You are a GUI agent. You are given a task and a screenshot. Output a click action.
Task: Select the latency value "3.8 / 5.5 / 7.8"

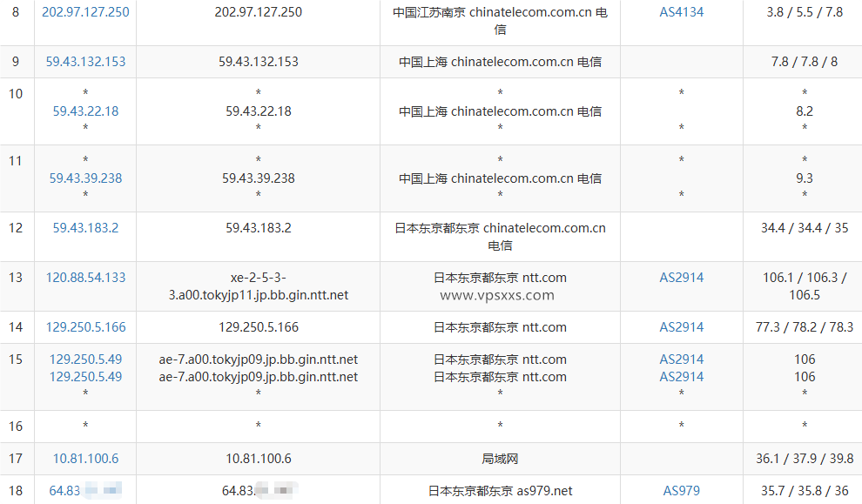(x=805, y=12)
